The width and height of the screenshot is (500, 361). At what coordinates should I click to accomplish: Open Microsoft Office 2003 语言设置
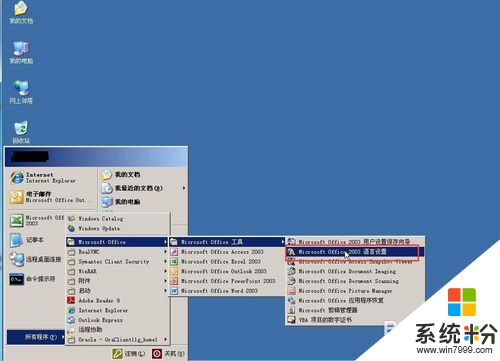tap(355, 252)
